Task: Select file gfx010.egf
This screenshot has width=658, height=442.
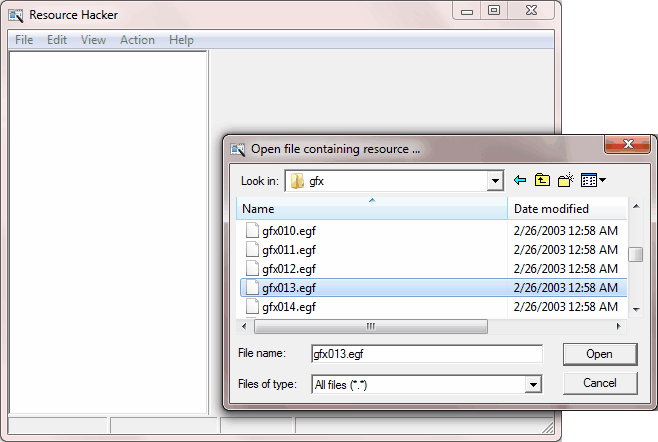Action: click(x=289, y=231)
